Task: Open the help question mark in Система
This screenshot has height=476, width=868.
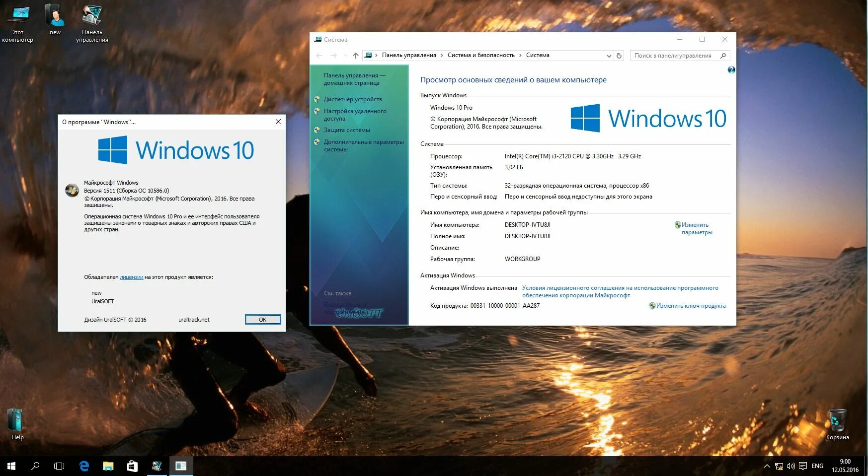Action: pos(731,69)
